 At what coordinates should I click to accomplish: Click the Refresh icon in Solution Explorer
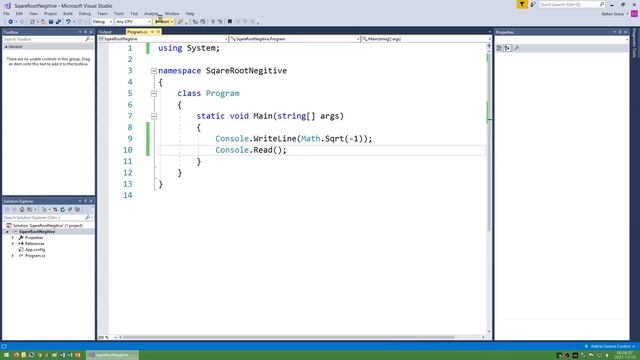(62, 209)
